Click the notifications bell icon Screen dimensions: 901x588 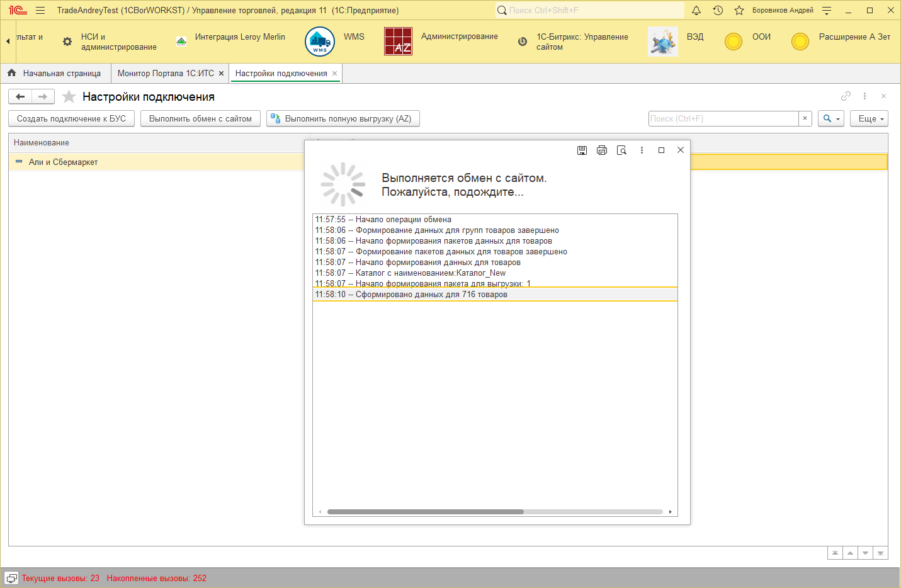click(696, 11)
